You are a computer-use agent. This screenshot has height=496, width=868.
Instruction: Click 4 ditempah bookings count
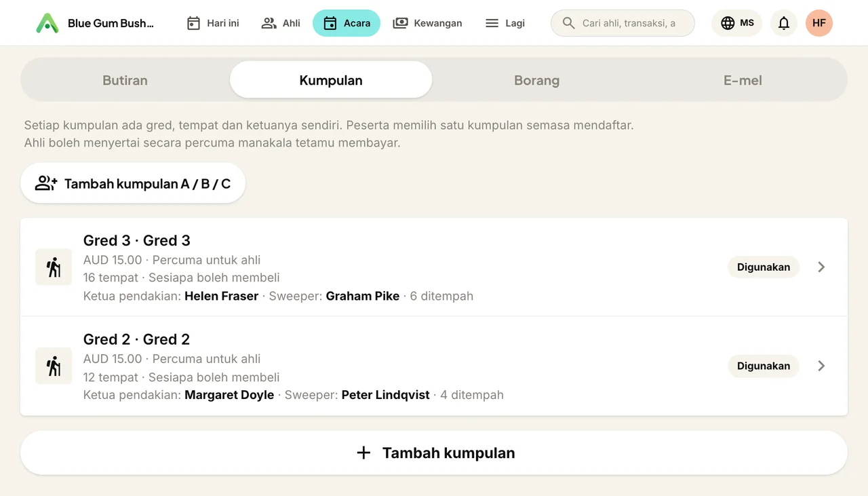tap(472, 395)
